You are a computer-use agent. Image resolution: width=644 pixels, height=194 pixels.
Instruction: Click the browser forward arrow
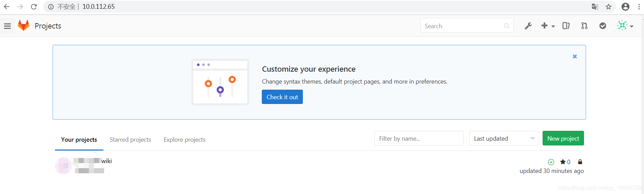pyautogui.click(x=20, y=6)
